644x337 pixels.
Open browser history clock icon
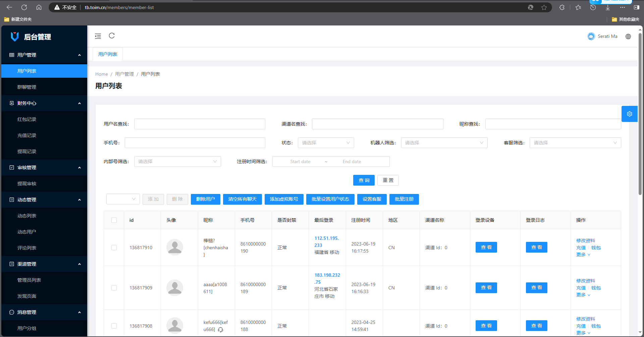click(x=593, y=7)
